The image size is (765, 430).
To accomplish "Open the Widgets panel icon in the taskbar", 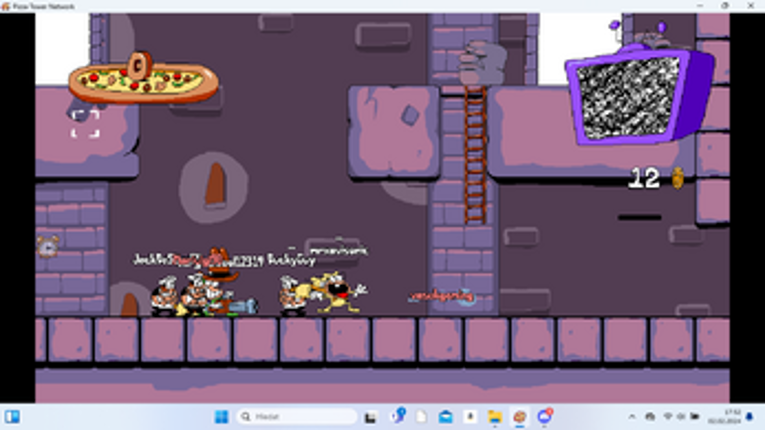I will [x=12, y=417].
